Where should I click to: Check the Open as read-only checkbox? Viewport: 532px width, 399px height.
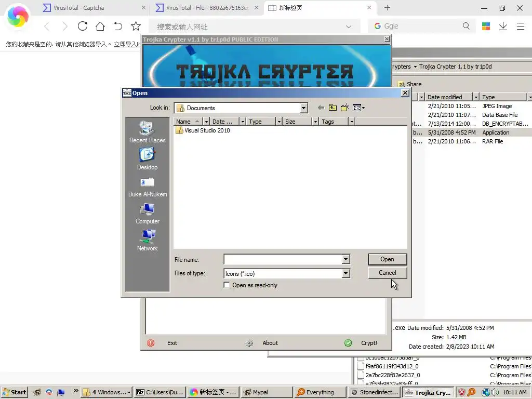227,285
